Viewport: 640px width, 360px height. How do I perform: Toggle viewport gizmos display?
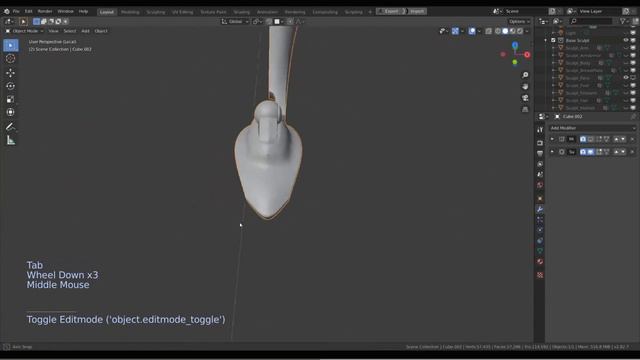455,31
